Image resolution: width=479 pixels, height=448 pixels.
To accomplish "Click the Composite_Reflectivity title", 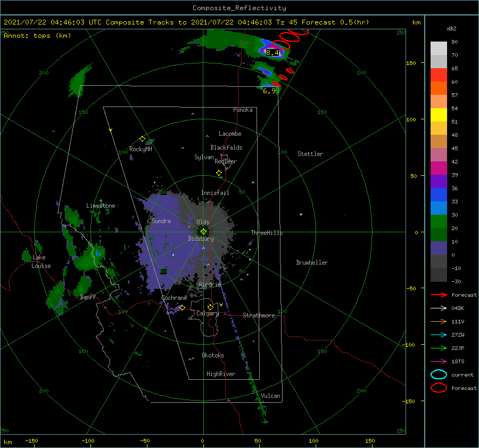I will coord(240,8).
